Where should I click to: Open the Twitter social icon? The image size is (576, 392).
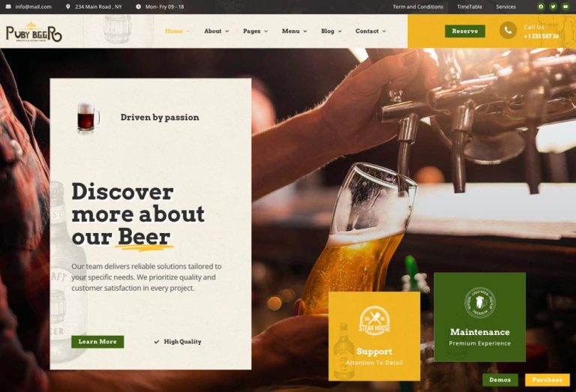(553, 7)
